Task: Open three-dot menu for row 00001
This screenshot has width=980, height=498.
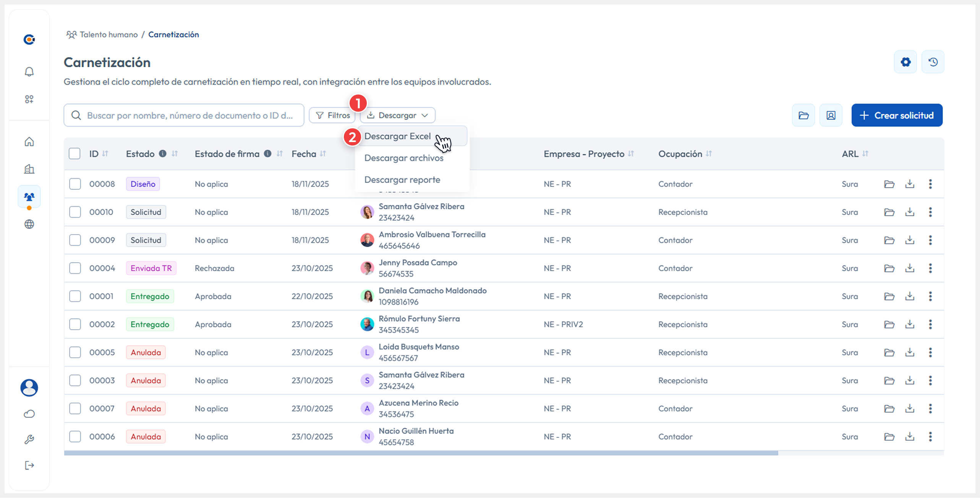Action: 930,296
